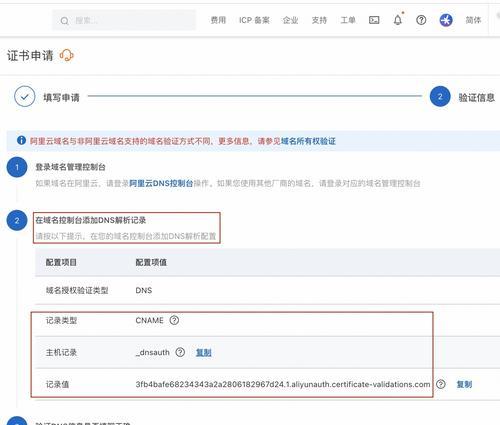Image resolution: width=500 pixels, height=425 pixels.
Task: Open the 支持 menu
Action: click(x=319, y=20)
